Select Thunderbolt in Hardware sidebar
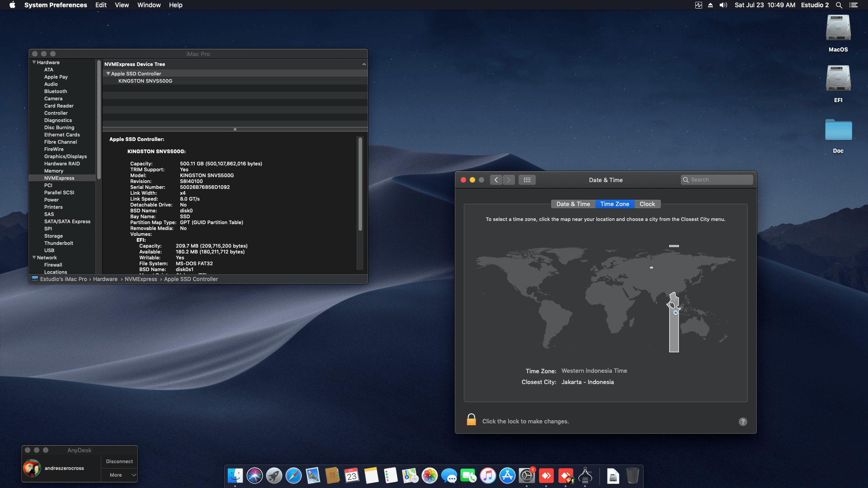The image size is (868, 488). [x=58, y=243]
